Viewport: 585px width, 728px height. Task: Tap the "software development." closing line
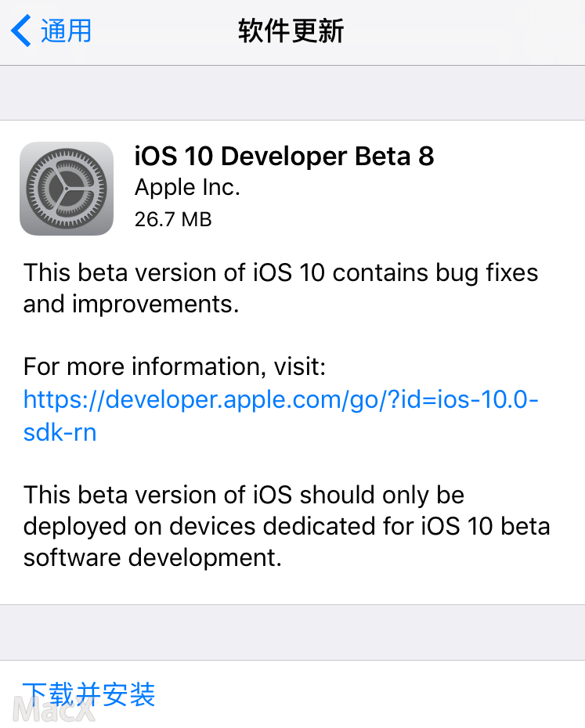[x=152, y=557]
